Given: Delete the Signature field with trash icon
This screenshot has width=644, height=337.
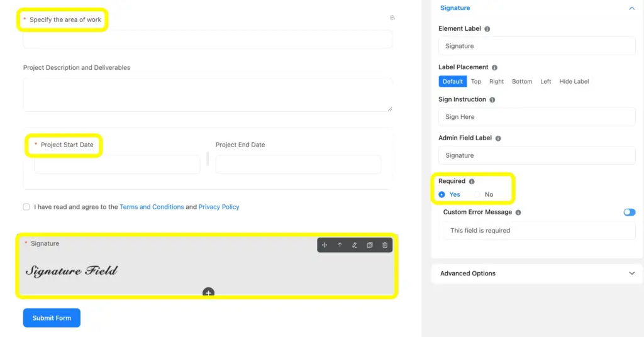Looking at the screenshot, I should pos(385,245).
